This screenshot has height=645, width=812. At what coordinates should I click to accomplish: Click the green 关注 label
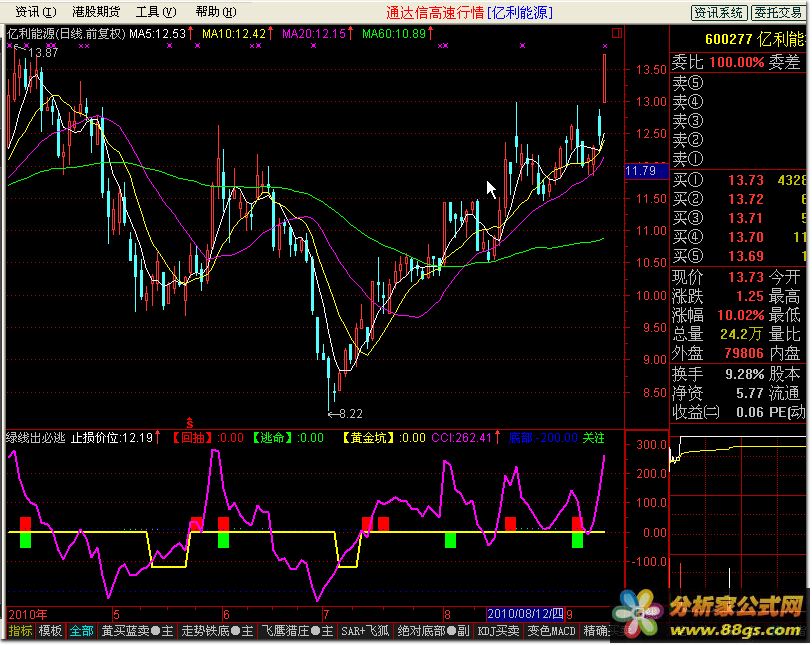click(x=593, y=438)
